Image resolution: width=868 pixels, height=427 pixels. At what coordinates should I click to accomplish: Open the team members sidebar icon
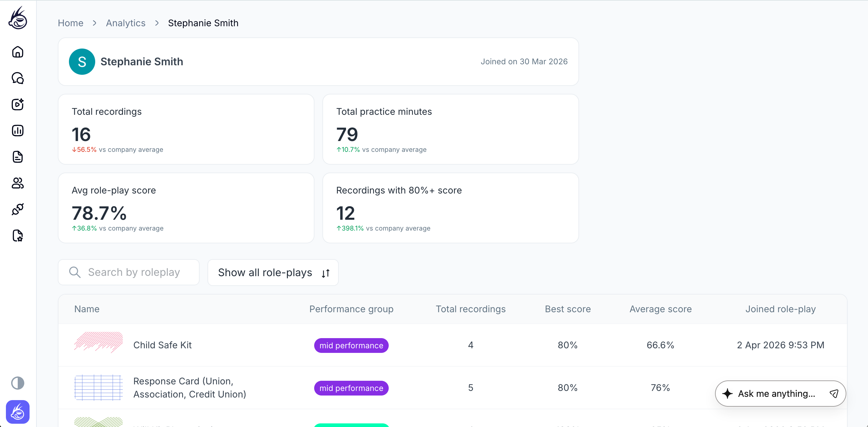tap(17, 183)
